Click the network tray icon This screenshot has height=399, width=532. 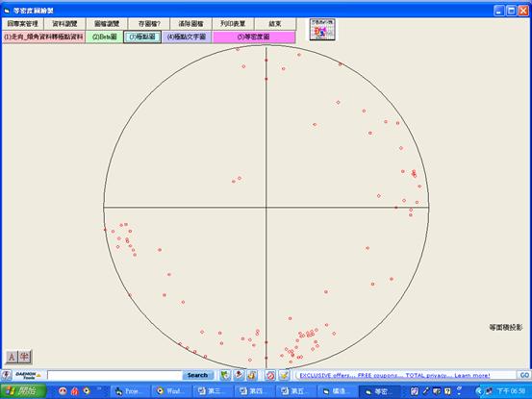pos(489,391)
